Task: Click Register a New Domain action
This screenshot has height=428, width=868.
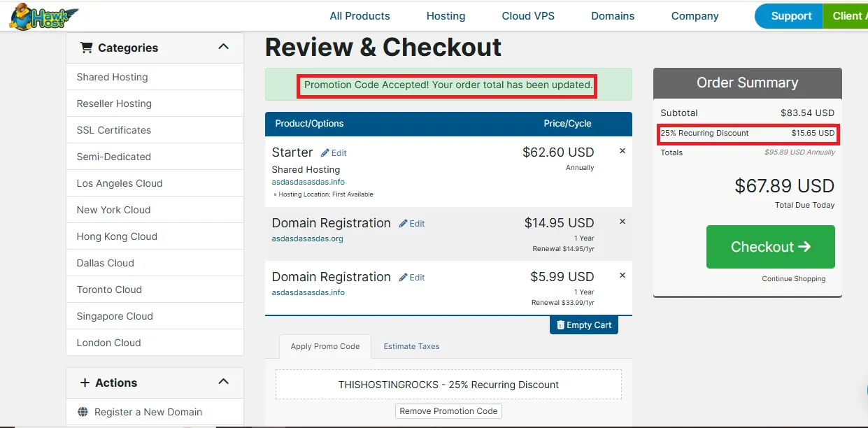Action: [x=155, y=412]
